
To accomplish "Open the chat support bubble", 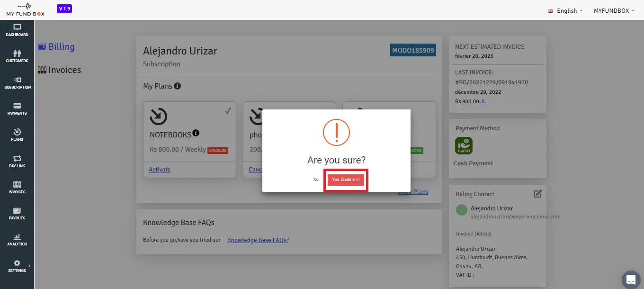I will 630,279.
